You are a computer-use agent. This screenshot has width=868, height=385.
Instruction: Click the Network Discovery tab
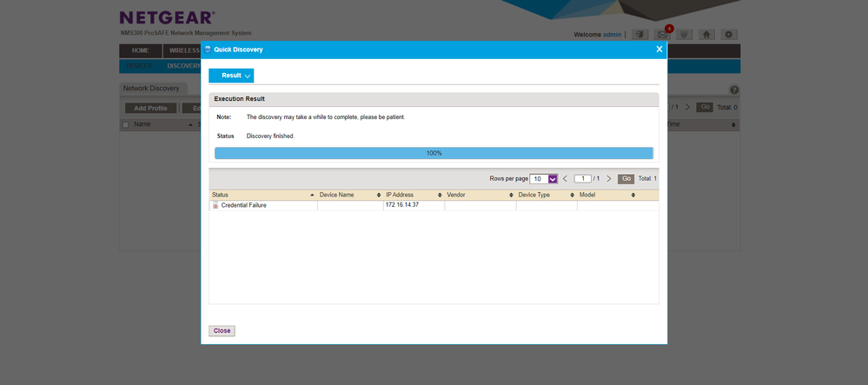coord(151,89)
